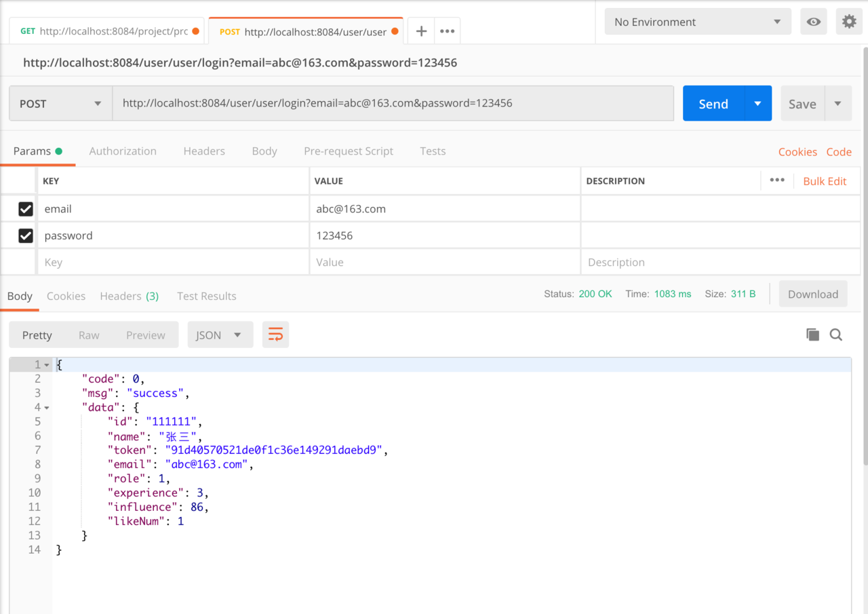
Task: Select the Params tab
Action: (x=38, y=151)
